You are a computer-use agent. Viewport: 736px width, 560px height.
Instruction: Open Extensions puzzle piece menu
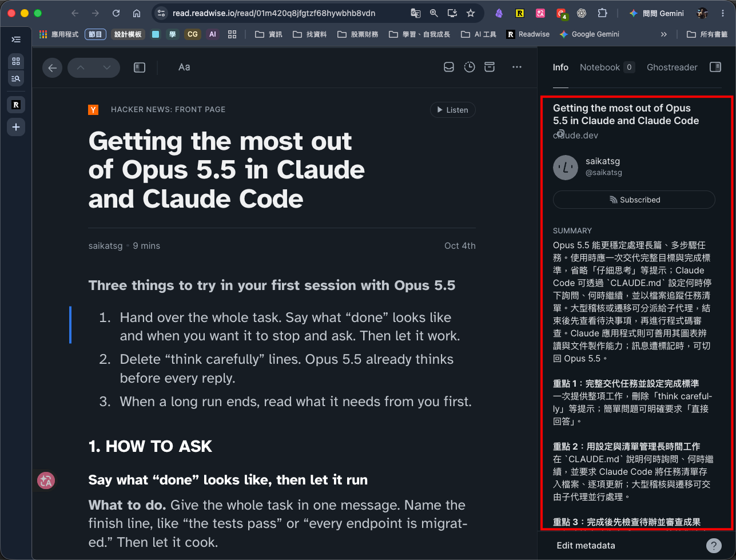pos(602,13)
